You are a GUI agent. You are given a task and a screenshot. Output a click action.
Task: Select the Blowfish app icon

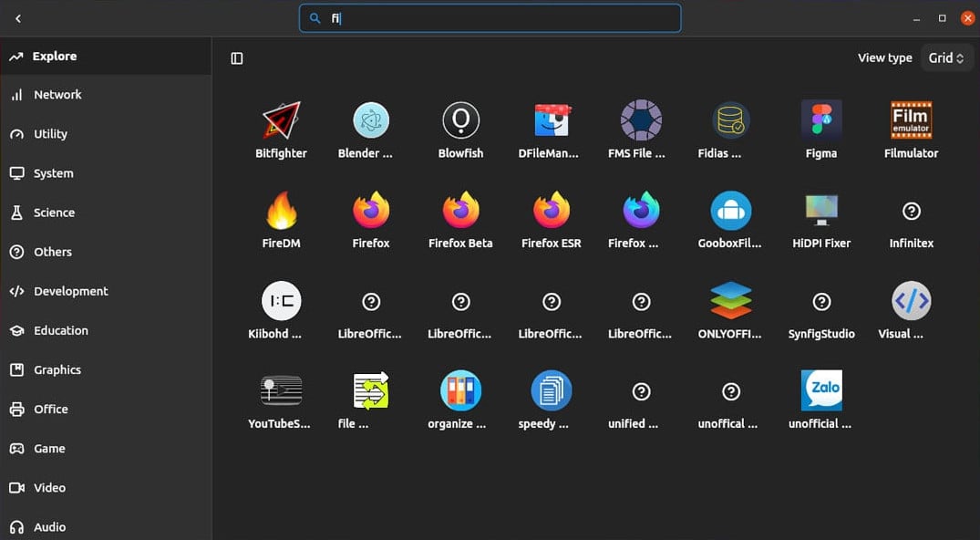point(460,120)
